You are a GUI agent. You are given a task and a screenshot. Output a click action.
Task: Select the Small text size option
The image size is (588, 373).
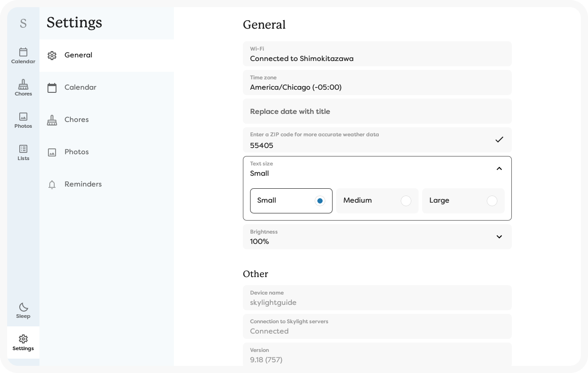[291, 201]
